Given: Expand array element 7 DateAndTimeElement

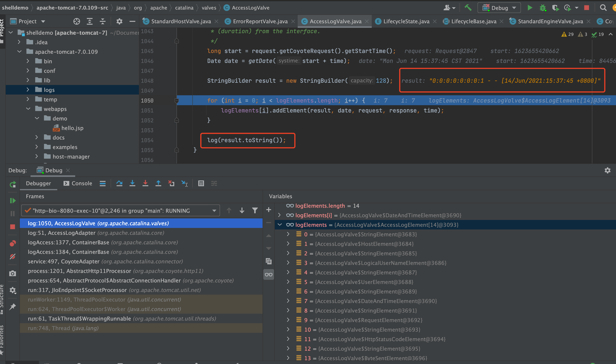Looking at the screenshot, I should [288, 301].
